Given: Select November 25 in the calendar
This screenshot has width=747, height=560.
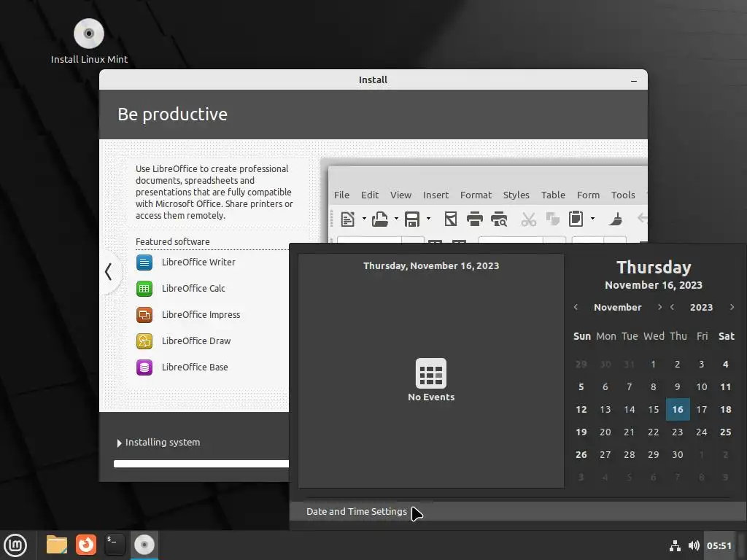Looking at the screenshot, I should click(x=726, y=432).
